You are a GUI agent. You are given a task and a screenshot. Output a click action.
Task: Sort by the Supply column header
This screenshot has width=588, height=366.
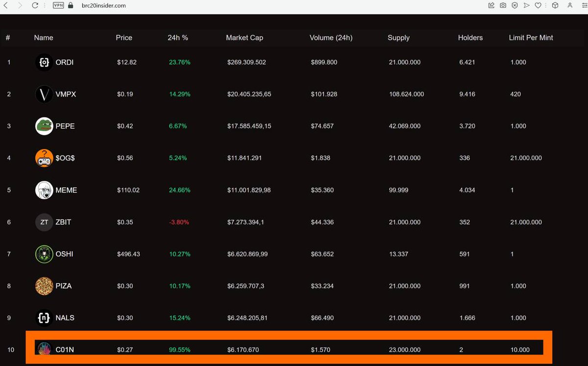click(x=398, y=38)
